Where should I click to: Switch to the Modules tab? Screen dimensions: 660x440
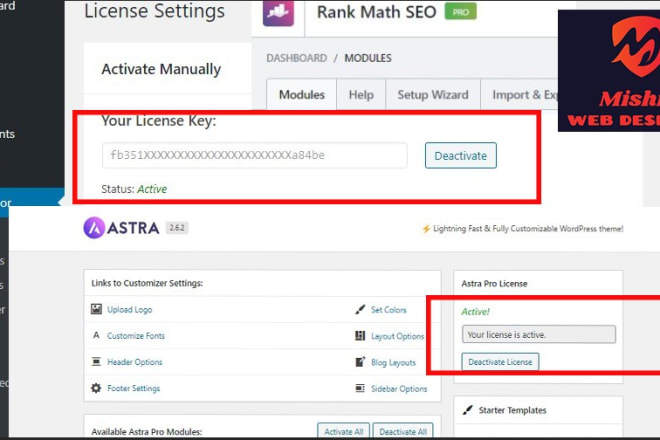click(x=301, y=95)
